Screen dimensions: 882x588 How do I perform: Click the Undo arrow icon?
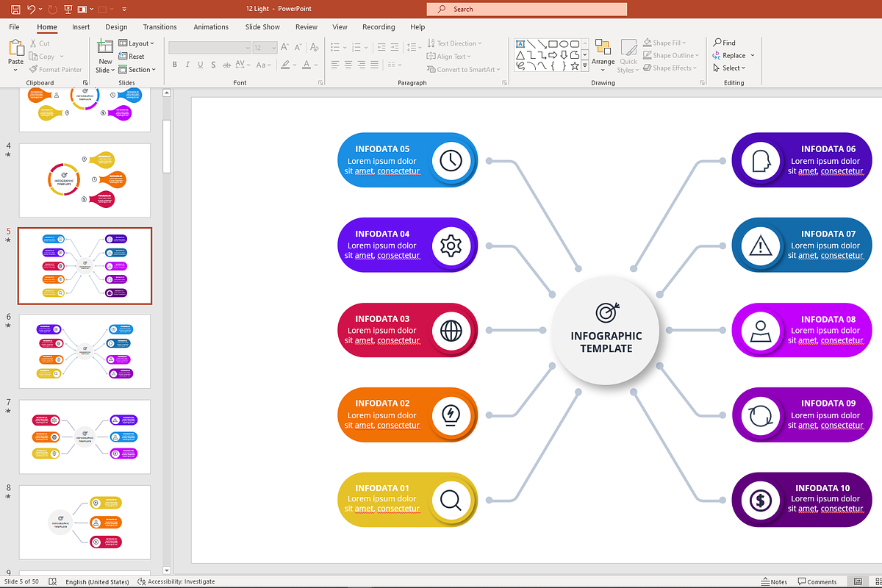coord(31,10)
